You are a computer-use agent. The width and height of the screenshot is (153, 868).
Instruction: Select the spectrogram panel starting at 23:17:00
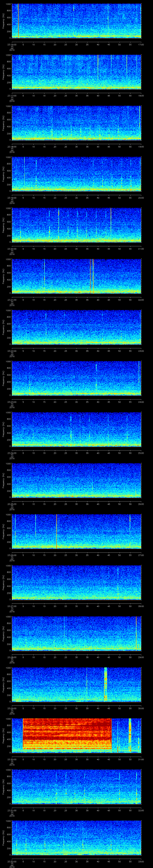click(x=76, y=72)
